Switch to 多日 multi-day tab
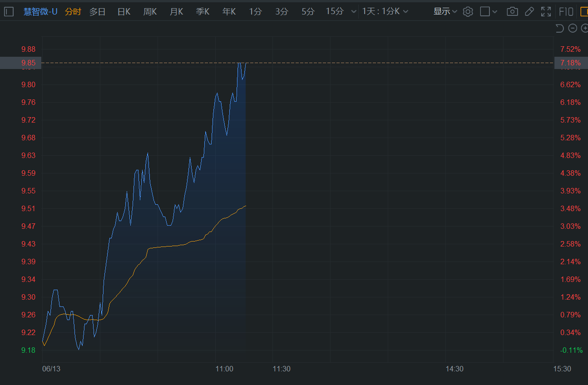Screen dimensions: 588x385 pos(97,12)
